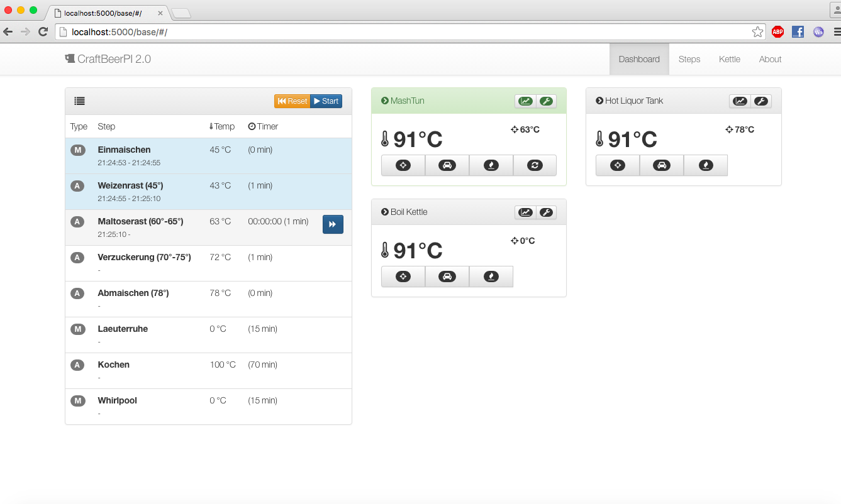This screenshot has width=841, height=504.
Task: Open the MashTun temperature chart
Action: coord(525,101)
